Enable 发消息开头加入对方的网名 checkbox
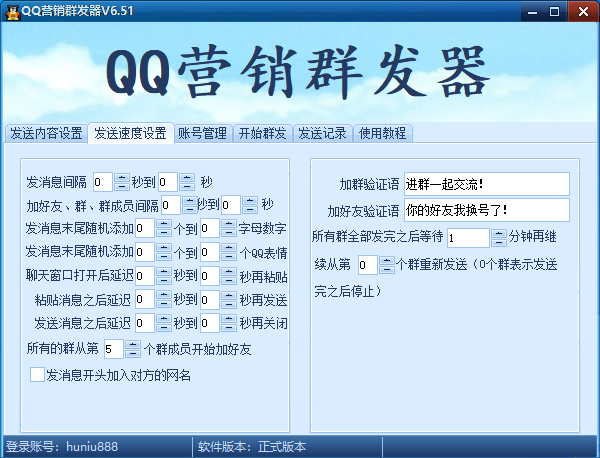 point(37,375)
